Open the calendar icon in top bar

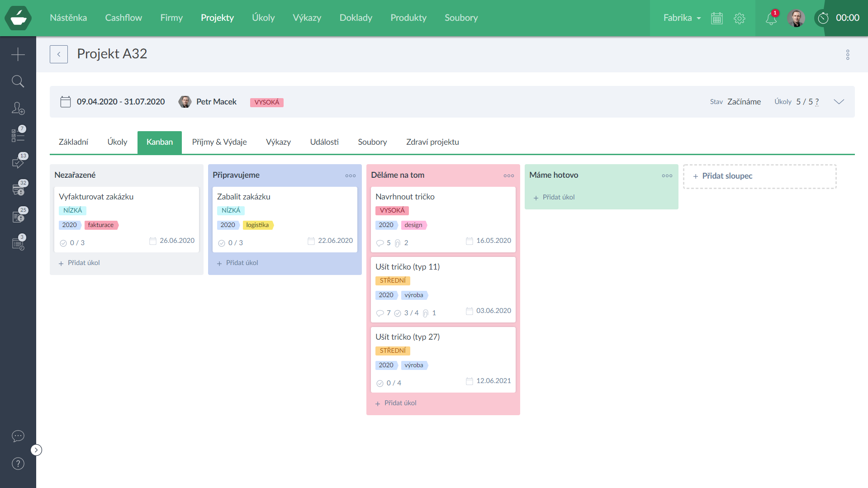pyautogui.click(x=717, y=19)
